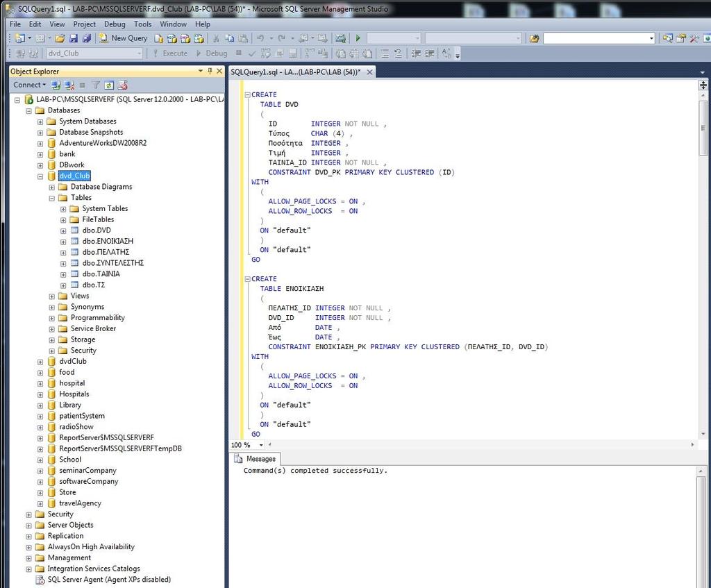Click the New Project icon
This screenshot has width=711, height=588.
(x=20, y=39)
